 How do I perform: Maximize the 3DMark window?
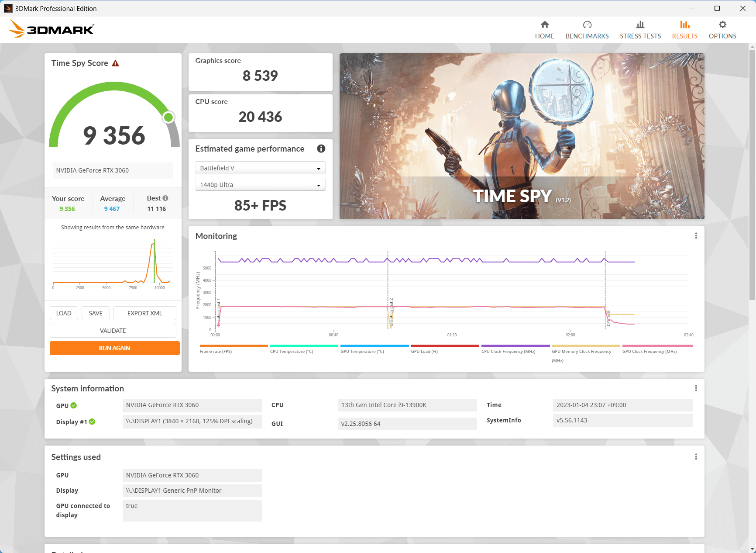pyautogui.click(x=717, y=8)
